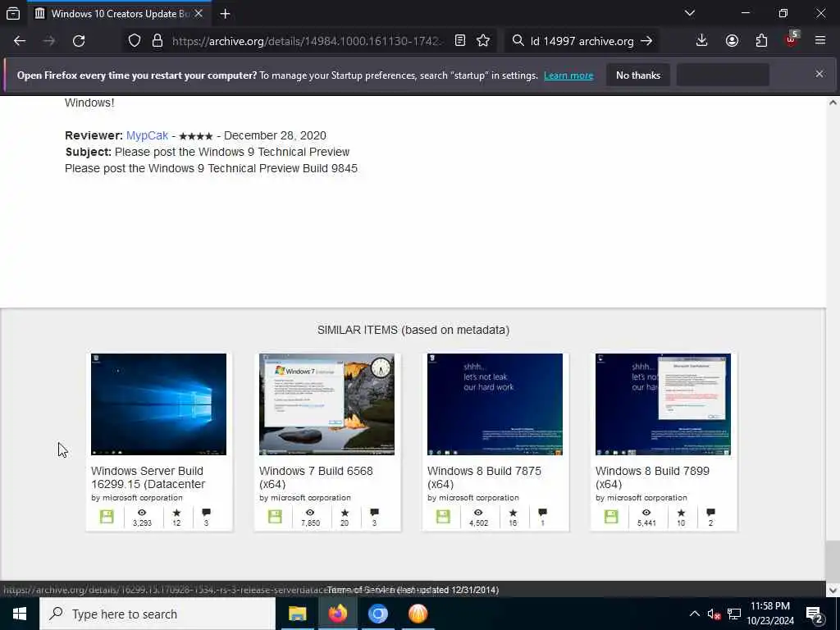840x630 pixels.
Task: Open the downloads panel
Action: click(x=702, y=41)
